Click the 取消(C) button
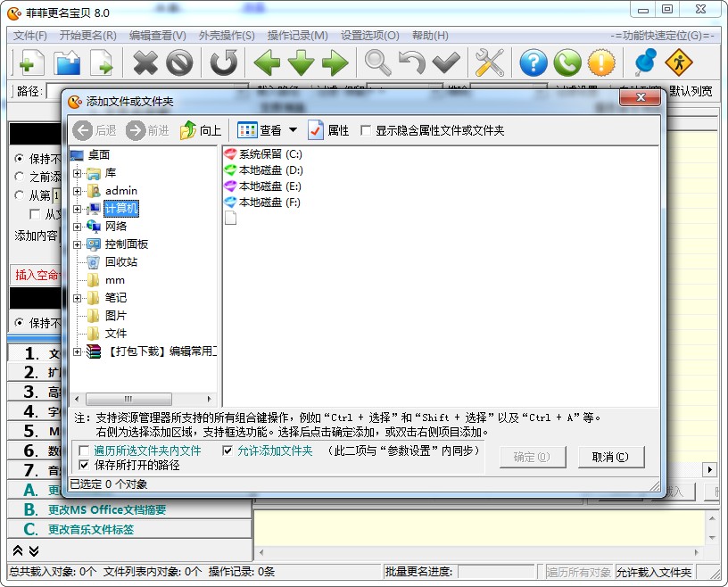Viewport: 728px width, 587px height. tap(611, 457)
